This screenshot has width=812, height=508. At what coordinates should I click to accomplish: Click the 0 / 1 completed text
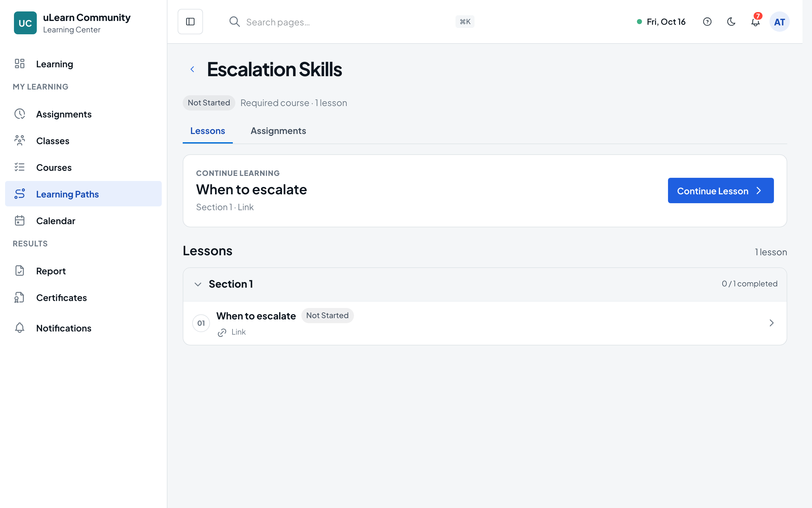coord(749,284)
